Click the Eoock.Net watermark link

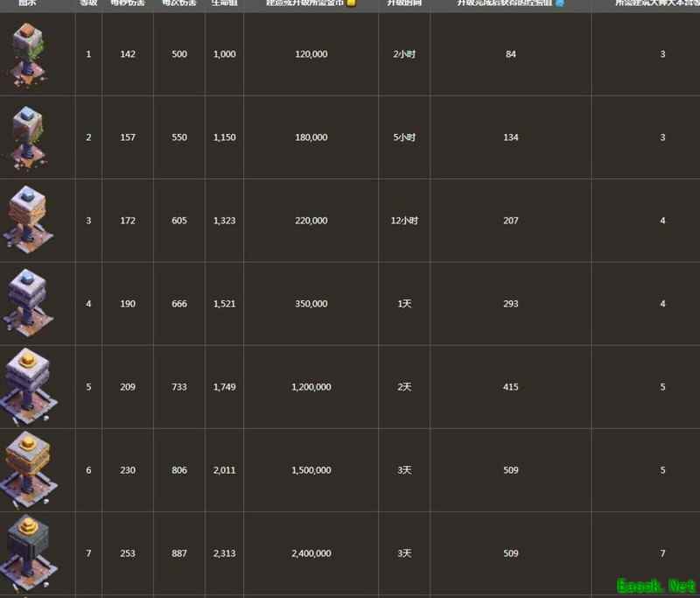(654, 584)
